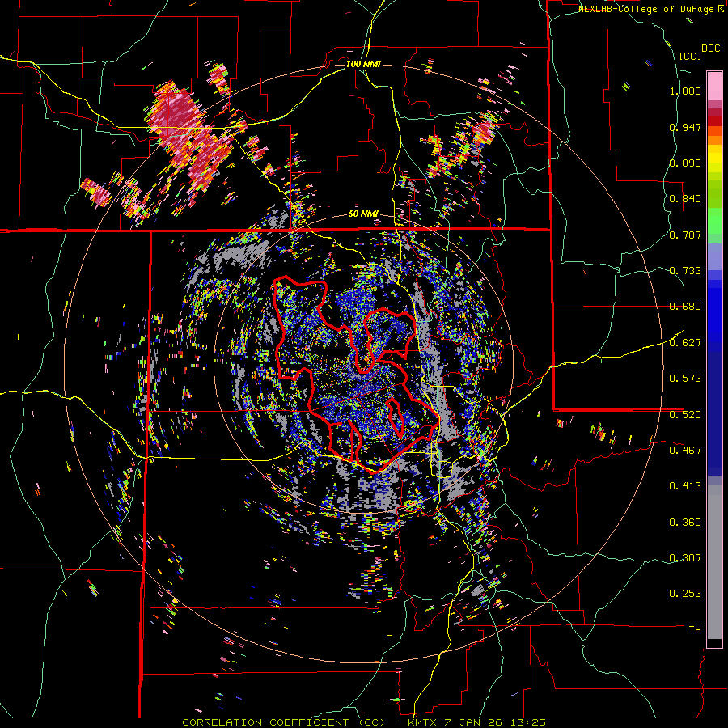Screen dimensions: 728x728
Task: Click the 0.627 scale value
Action: coord(685,343)
